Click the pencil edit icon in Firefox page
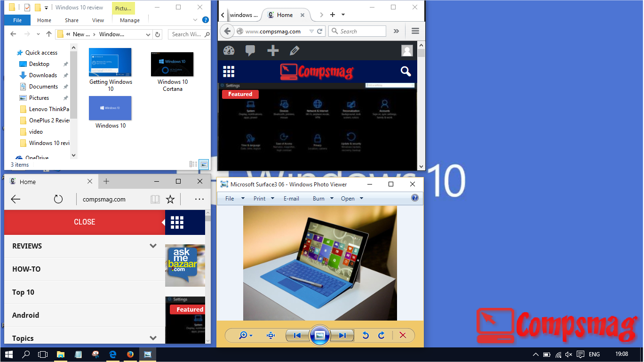This screenshot has width=644, height=362. (x=294, y=50)
